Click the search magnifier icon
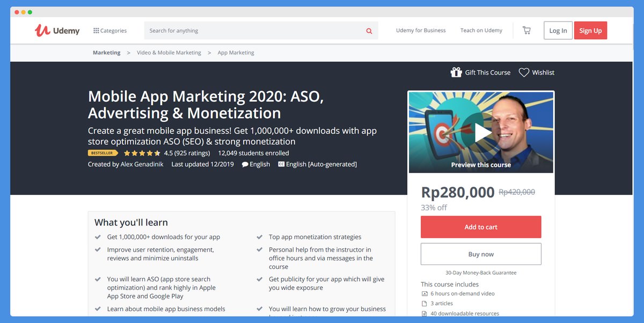Image resolution: width=644 pixels, height=323 pixels. point(369,31)
